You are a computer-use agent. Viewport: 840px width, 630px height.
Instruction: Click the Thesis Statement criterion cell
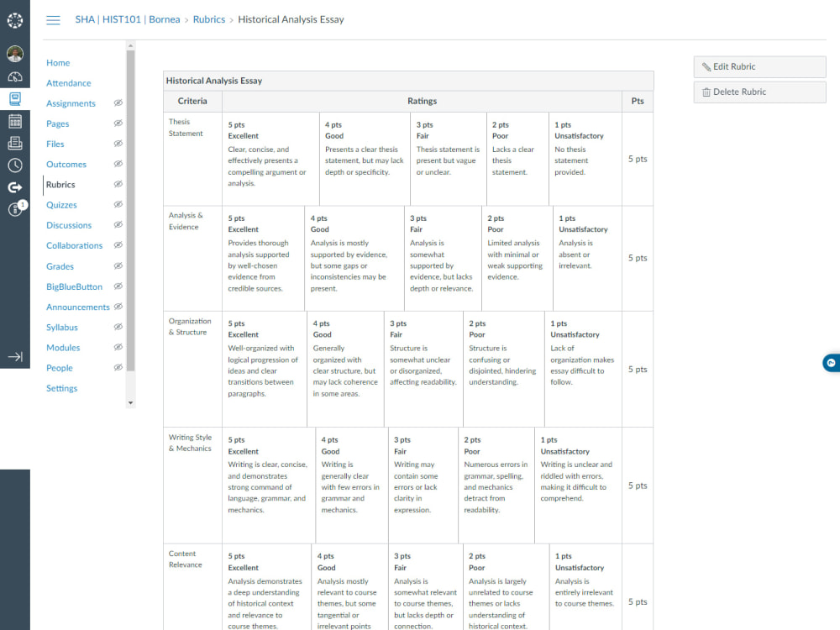tap(192, 159)
